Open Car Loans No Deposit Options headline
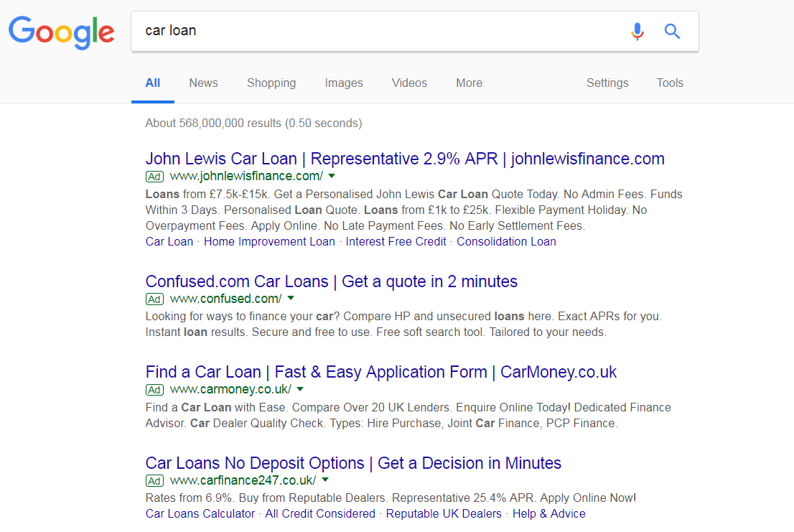The height and width of the screenshot is (532, 794). click(353, 463)
